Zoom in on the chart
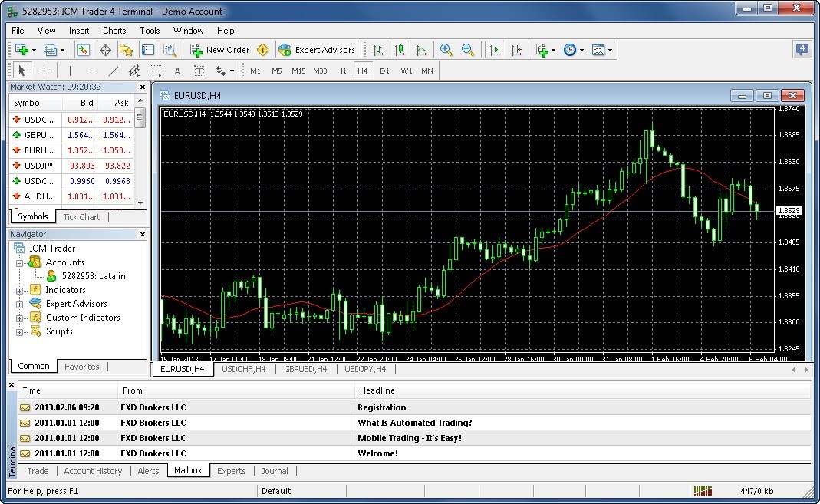 [x=446, y=50]
